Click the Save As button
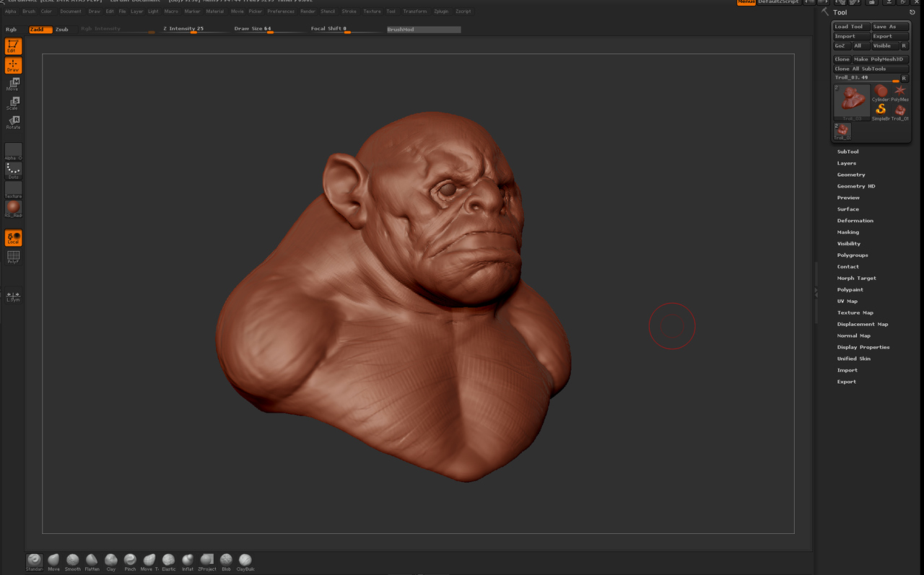Image resolution: width=924 pixels, height=575 pixels. pos(889,27)
